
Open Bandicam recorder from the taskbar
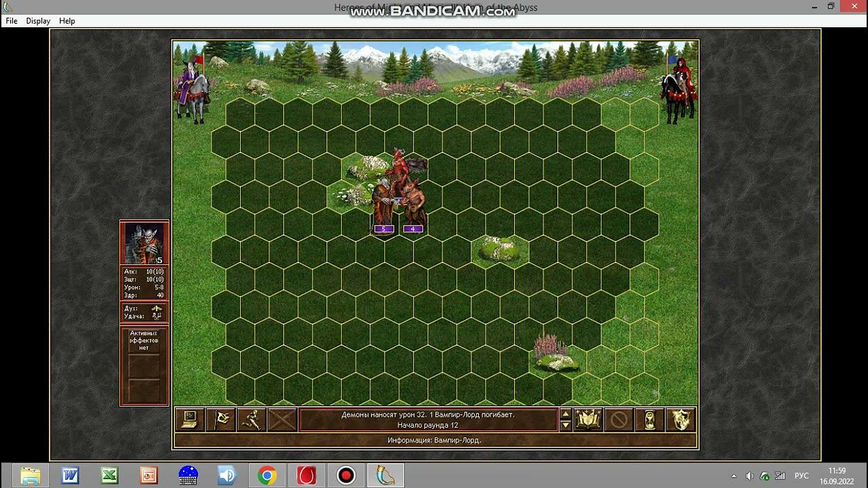coord(346,476)
